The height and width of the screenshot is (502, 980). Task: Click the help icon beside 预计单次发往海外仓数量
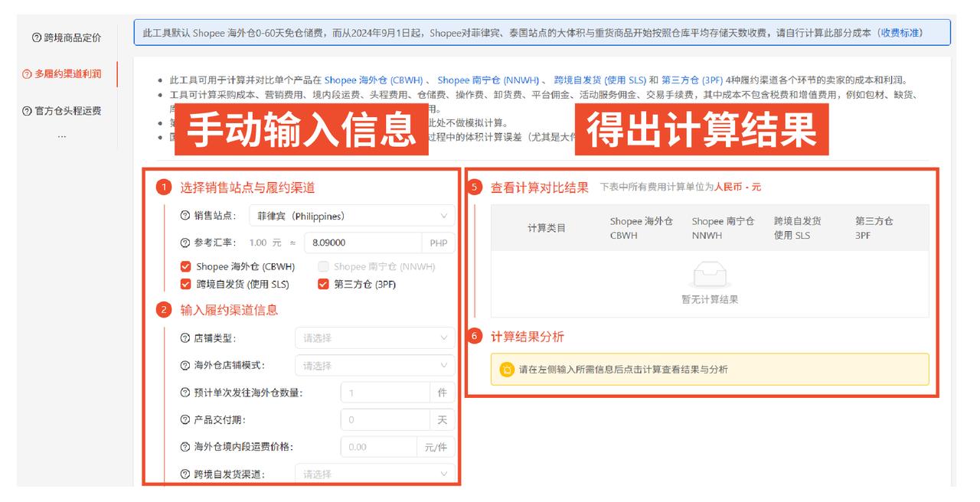[185, 393]
